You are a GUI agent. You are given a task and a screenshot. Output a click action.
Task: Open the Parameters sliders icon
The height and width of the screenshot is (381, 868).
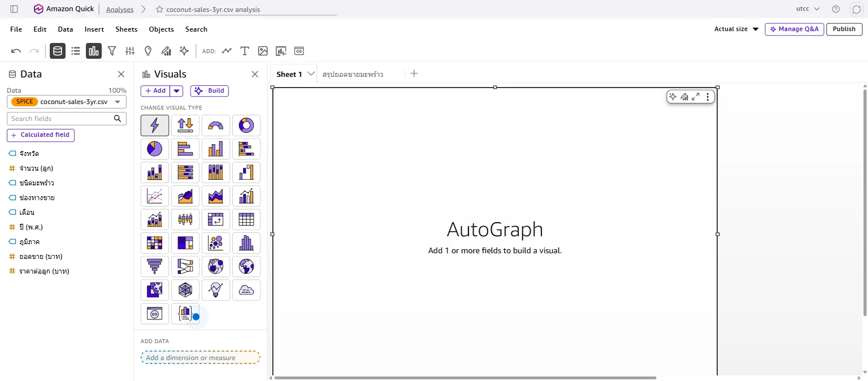(x=130, y=51)
